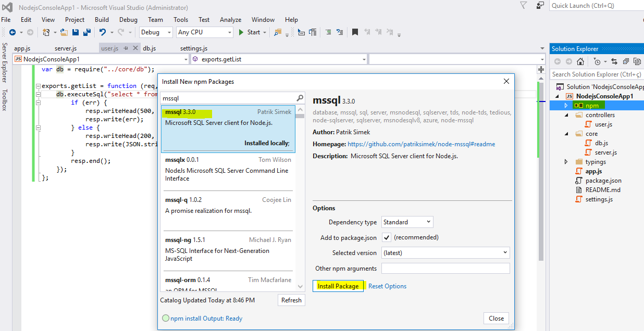Click the Undo arrow icon
Screen dimensions: 644x331
(x=103, y=32)
